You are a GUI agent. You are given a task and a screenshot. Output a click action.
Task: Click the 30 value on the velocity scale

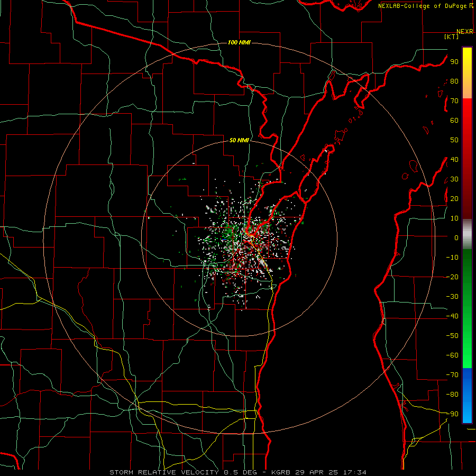coord(454,179)
